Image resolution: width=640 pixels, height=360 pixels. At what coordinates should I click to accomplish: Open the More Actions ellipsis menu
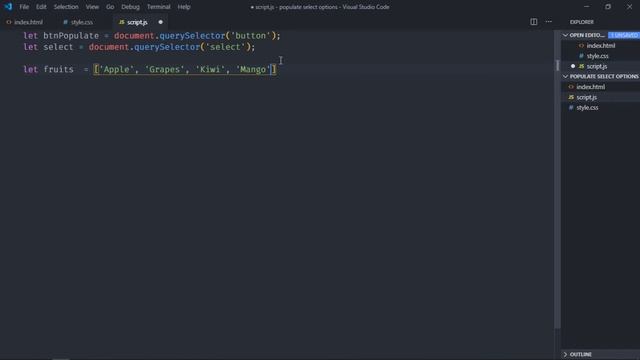(549, 22)
